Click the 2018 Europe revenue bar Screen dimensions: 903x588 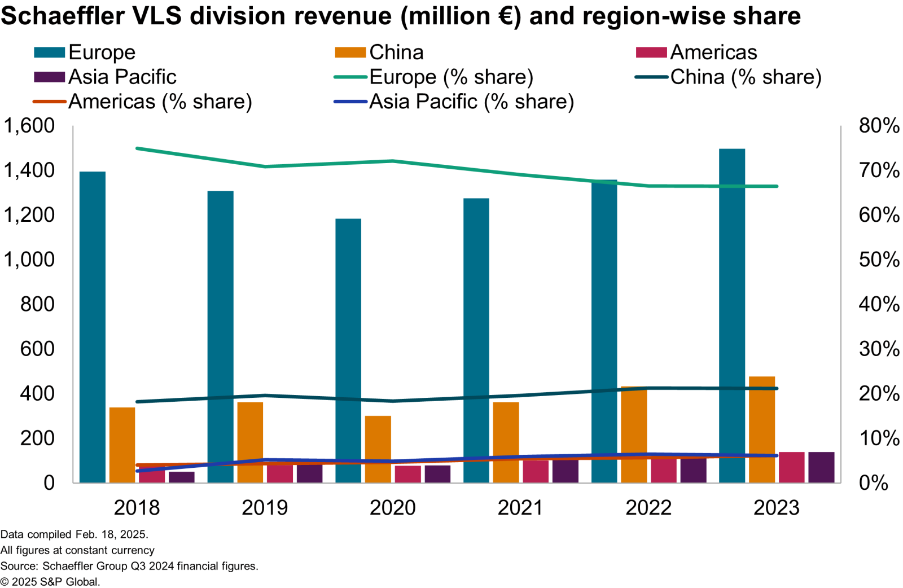(93, 327)
